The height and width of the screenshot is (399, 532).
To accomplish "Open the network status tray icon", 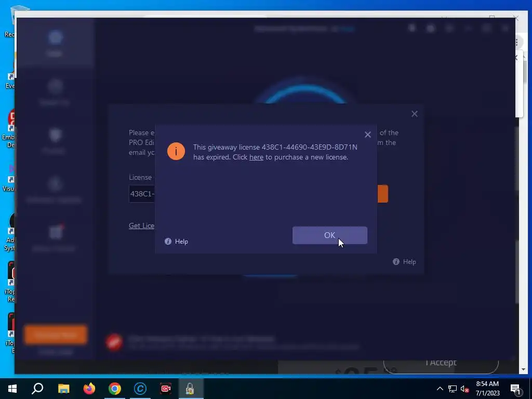I will point(453,389).
